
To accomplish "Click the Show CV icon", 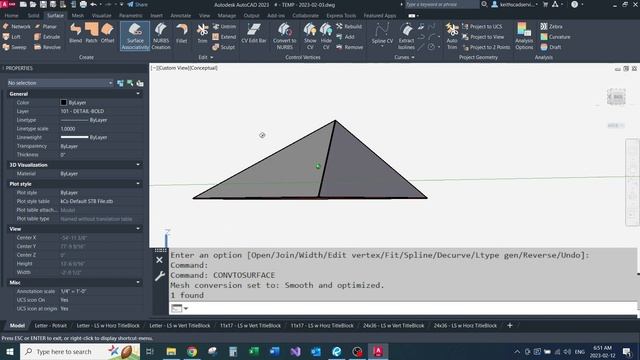I will (310, 36).
